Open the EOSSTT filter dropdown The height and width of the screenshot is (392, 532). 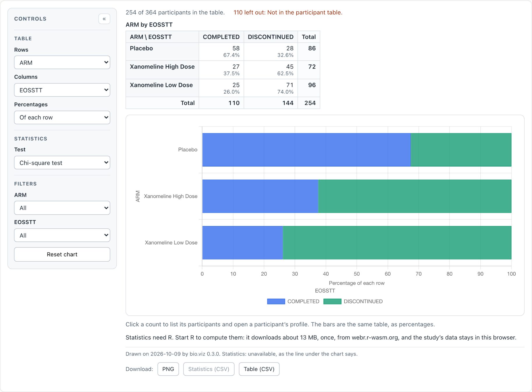[x=62, y=235]
